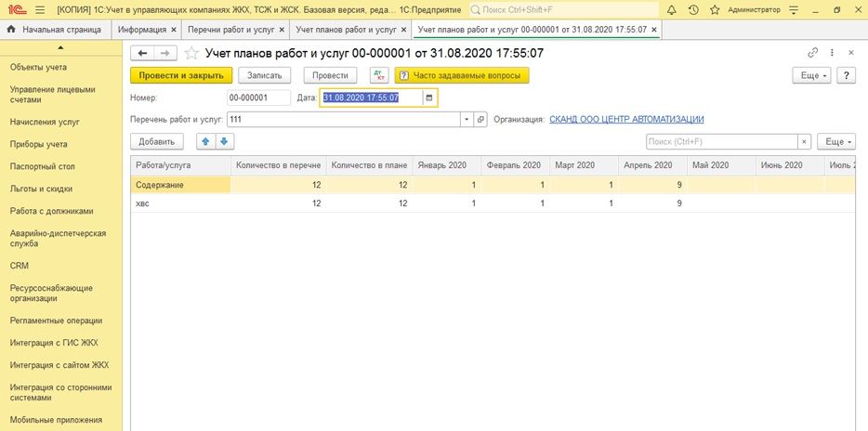Open the СКАНД ООО ЦЕНТР АВТОМАТИЗАЦИИ link

(x=626, y=120)
